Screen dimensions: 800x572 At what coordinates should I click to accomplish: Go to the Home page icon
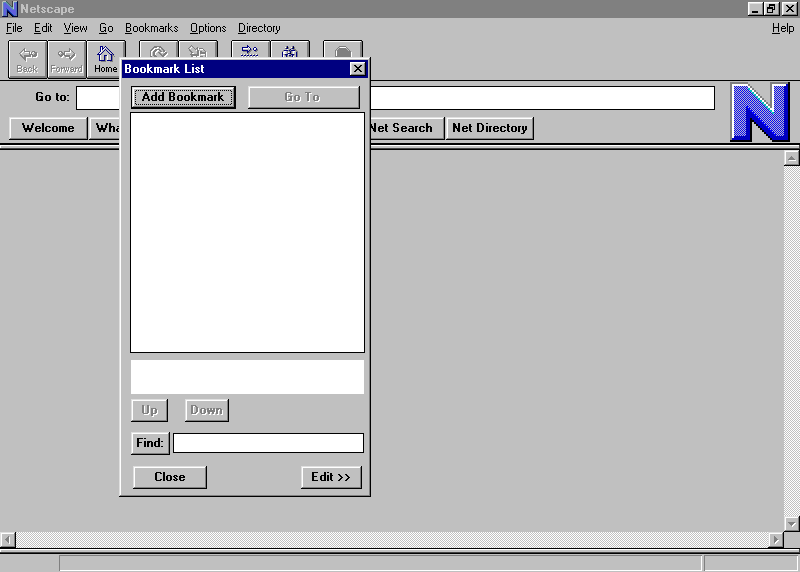tap(106, 60)
